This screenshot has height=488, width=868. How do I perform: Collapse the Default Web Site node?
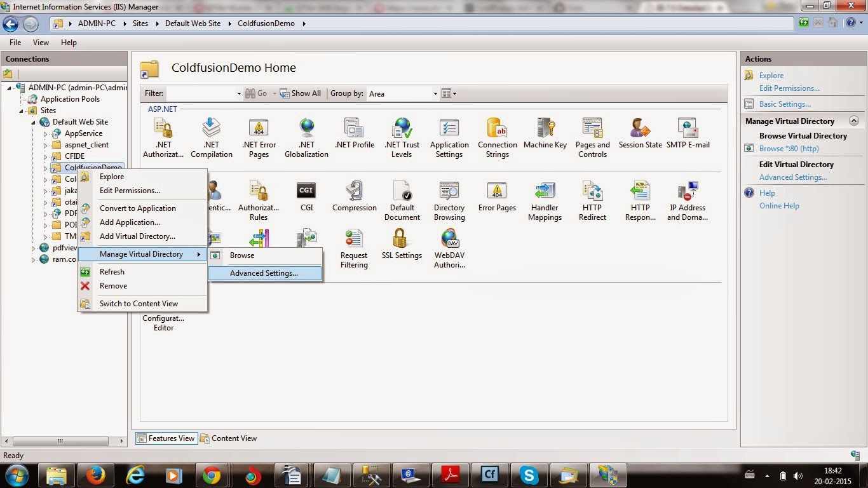click(35, 122)
